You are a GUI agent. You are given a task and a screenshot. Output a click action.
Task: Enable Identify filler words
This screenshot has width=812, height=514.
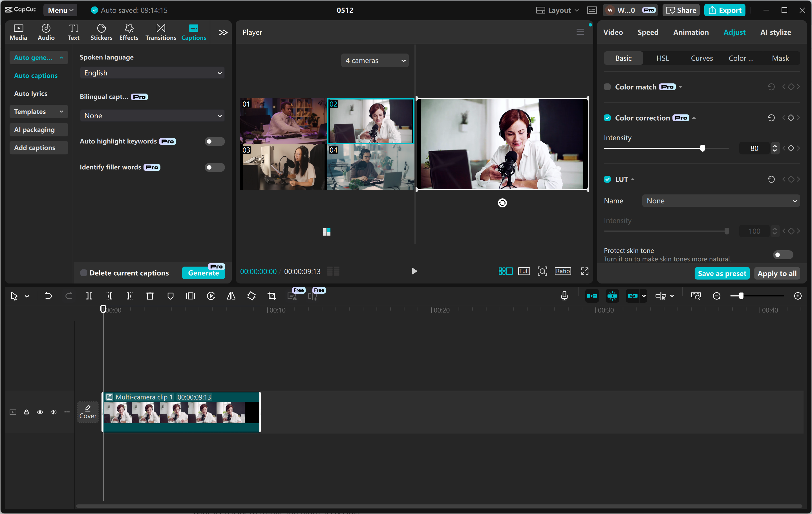click(x=215, y=167)
